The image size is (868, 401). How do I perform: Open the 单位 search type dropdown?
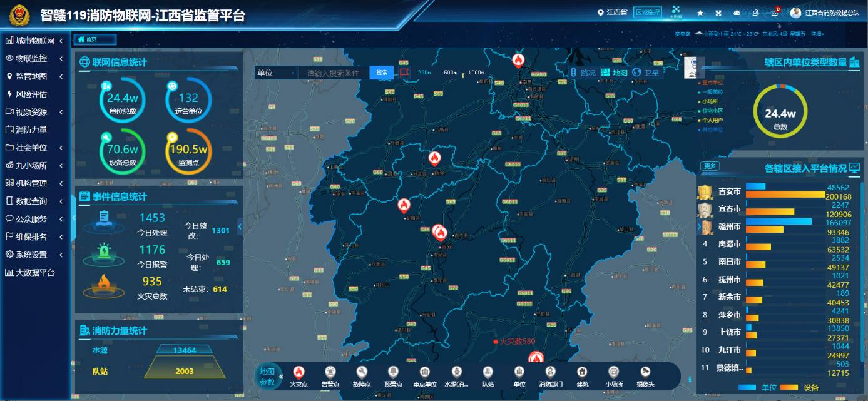tap(275, 73)
